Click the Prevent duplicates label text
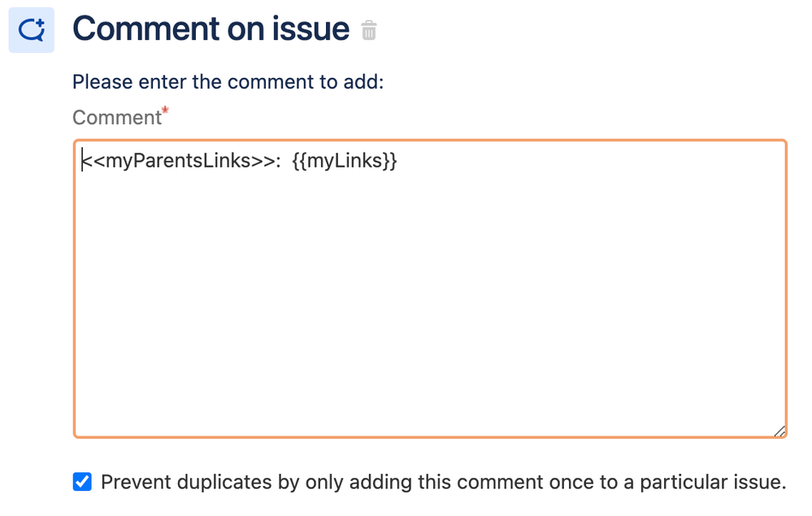Screen dimensions: 812x516 click(x=443, y=482)
